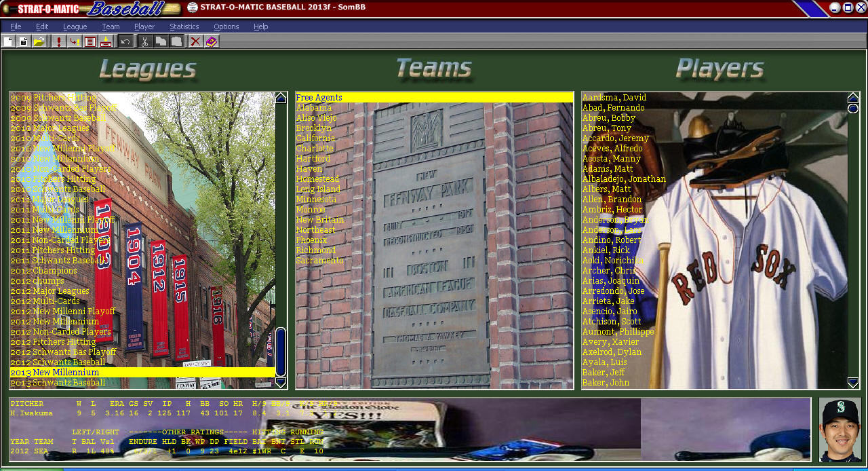Click the Leagues list down scroll arrow
The height and width of the screenshot is (471, 868).
click(x=281, y=383)
